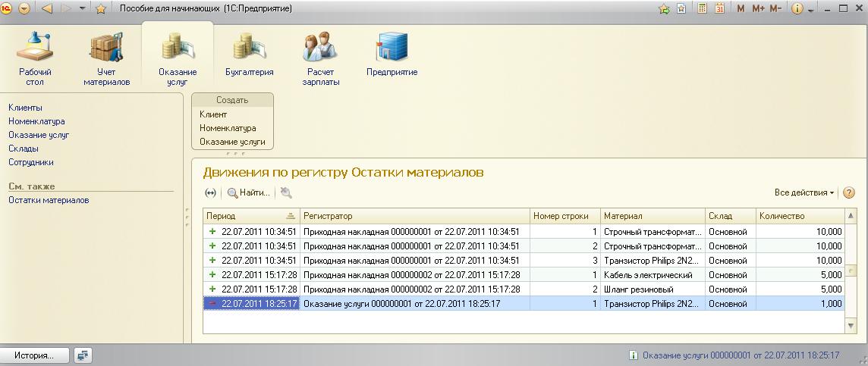Screen dimensions: 868x366
Task: Click the Материал column header
Action: (x=653, y=216)
